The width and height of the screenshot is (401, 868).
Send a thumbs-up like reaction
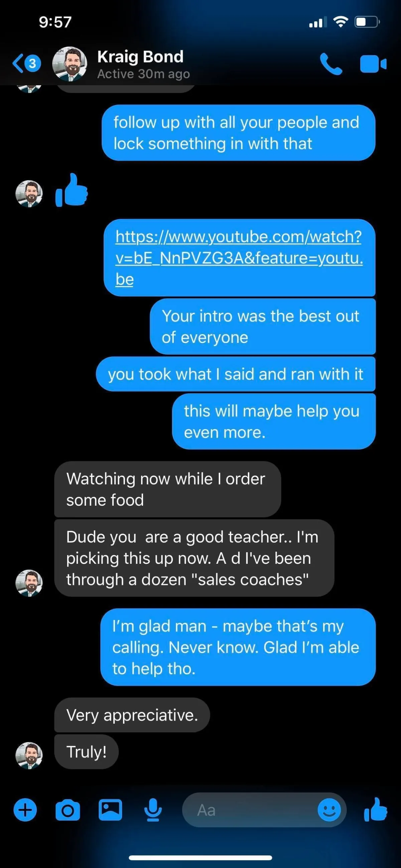tap(376, 810)
